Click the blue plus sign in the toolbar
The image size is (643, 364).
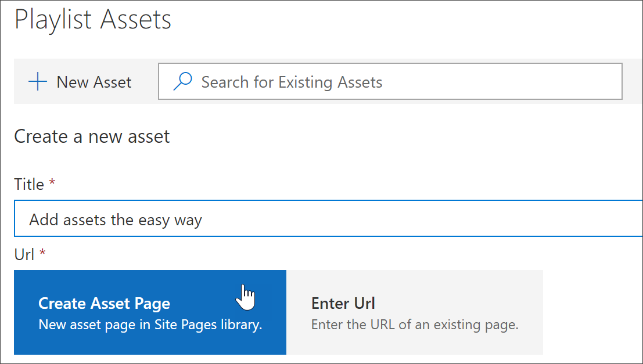tap(37, 81)
